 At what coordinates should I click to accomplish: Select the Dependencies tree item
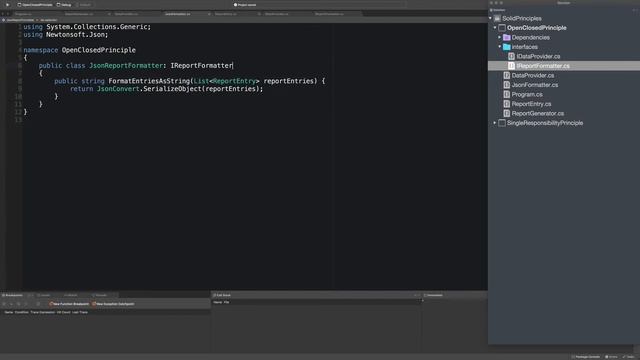click(530, 37)
